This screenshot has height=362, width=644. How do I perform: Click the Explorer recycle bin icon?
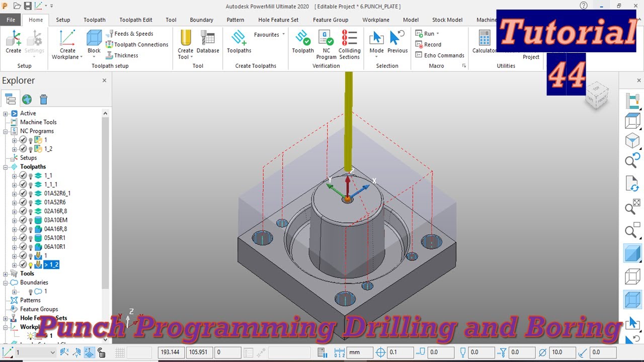pos(44,99)
